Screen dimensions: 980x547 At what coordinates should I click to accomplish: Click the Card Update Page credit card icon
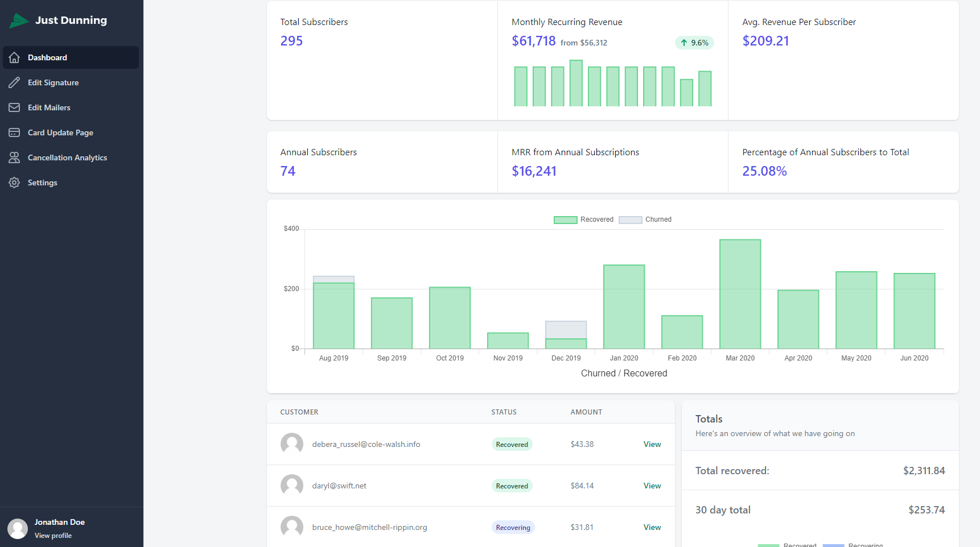14,132
